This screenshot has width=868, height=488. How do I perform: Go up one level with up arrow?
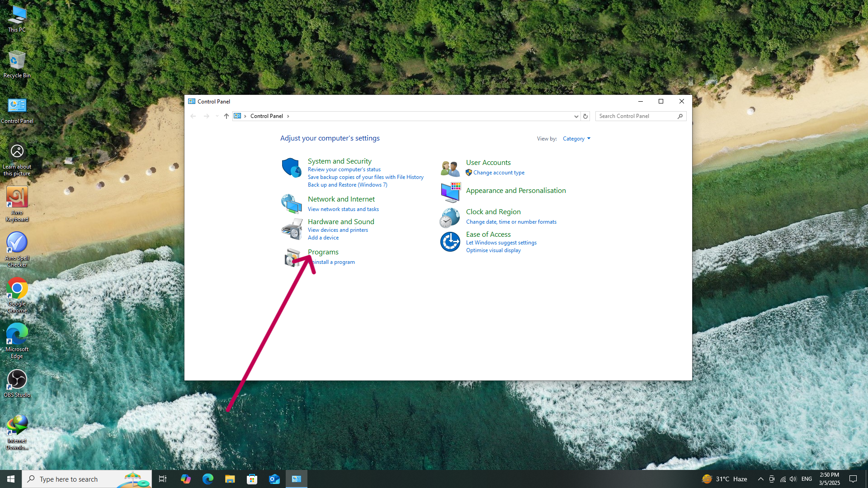point(226,116)
